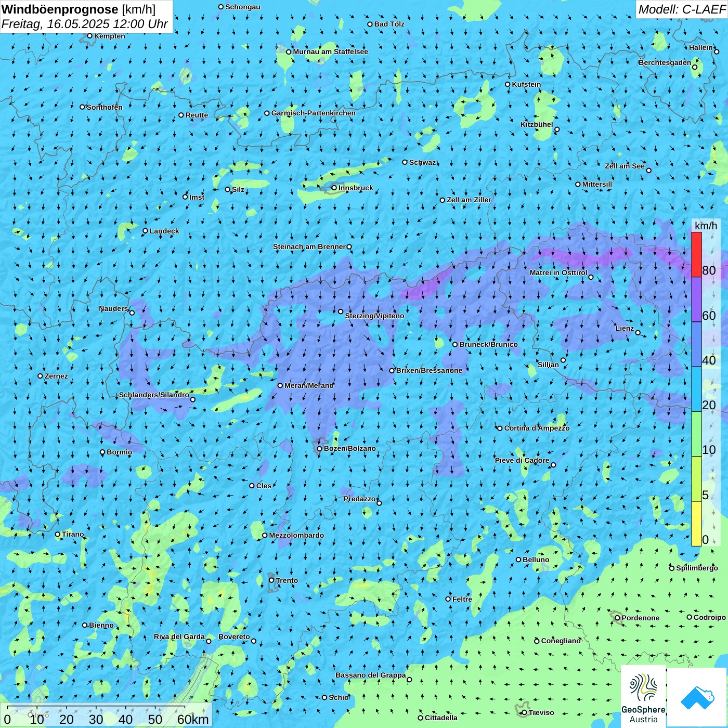This screenshot has height=728, width=728.
Task: Click the Belluno location marker
Action: [518, 560]
